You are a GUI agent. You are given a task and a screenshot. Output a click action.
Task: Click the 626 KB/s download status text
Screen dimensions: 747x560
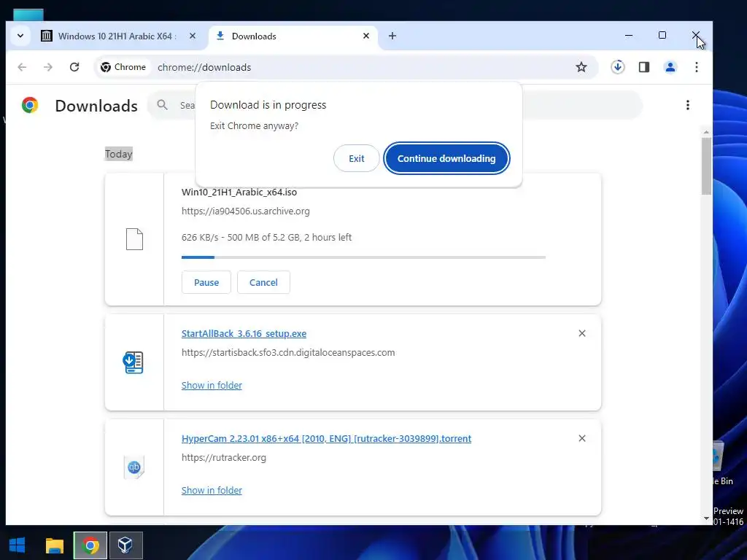[266, 237]
